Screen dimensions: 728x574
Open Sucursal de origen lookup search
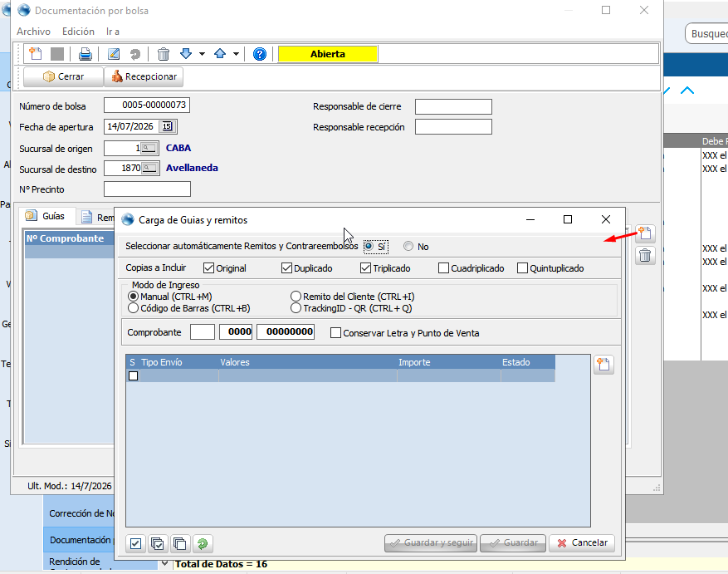[149, 148]
